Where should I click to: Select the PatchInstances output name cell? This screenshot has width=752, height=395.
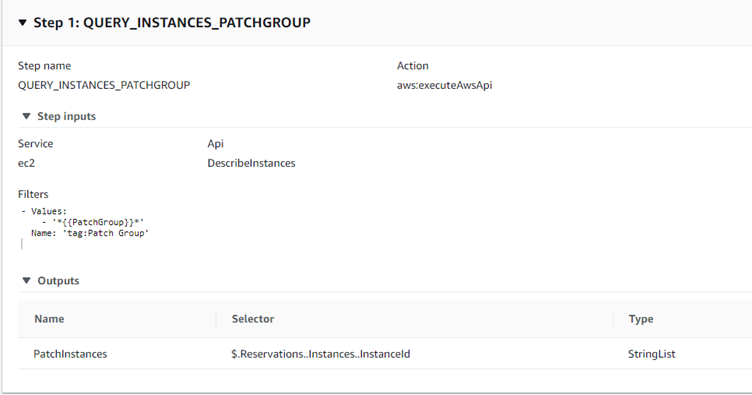tap(70, 354)
